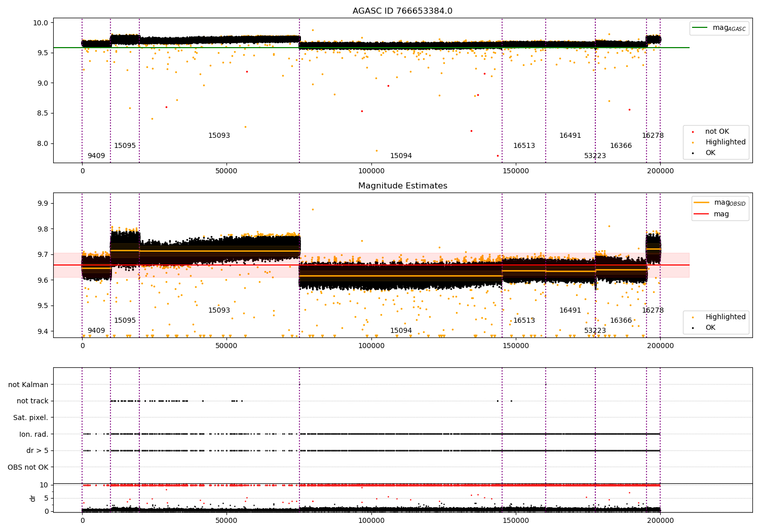Screen dimensions: 760x532
Task: Click OBSID label 16278 in top plot
Action: point(653,136)
